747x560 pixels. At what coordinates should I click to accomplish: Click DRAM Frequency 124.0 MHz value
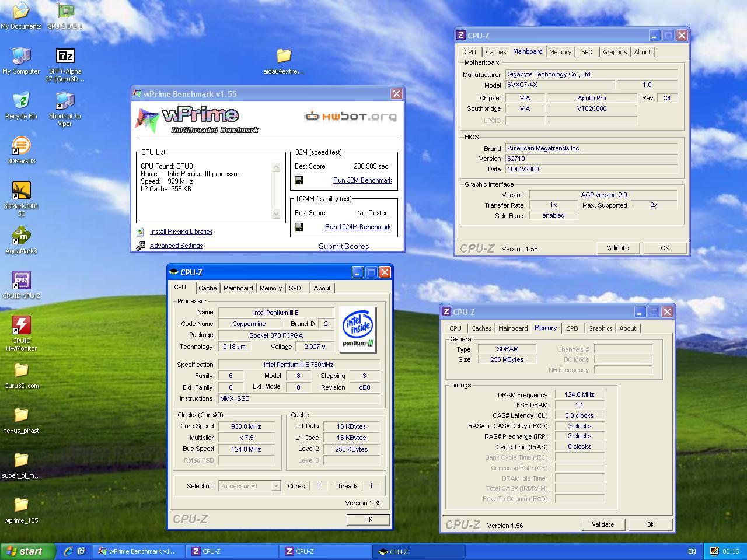click(x=580, y=395)
